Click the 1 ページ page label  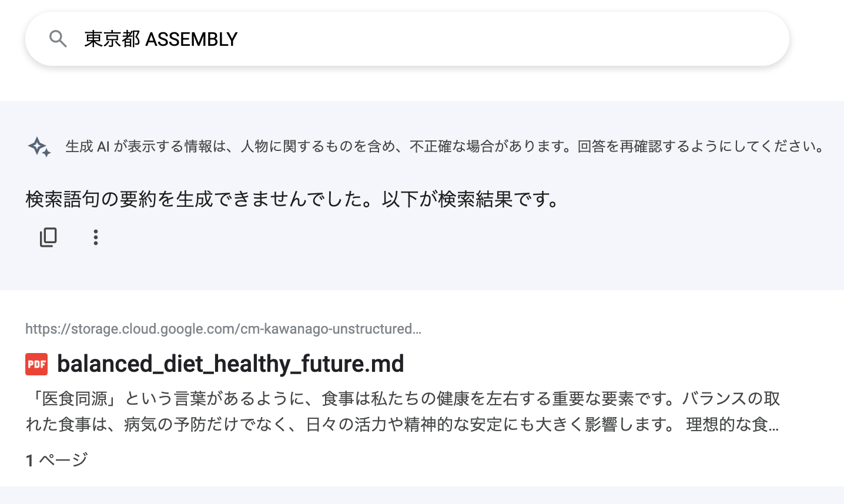(56, 460)
